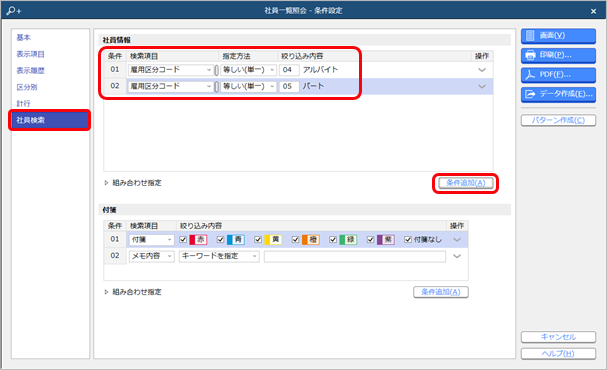Click the ヘルプ(H) button
607x370 pixels.
tap(558, 354)
